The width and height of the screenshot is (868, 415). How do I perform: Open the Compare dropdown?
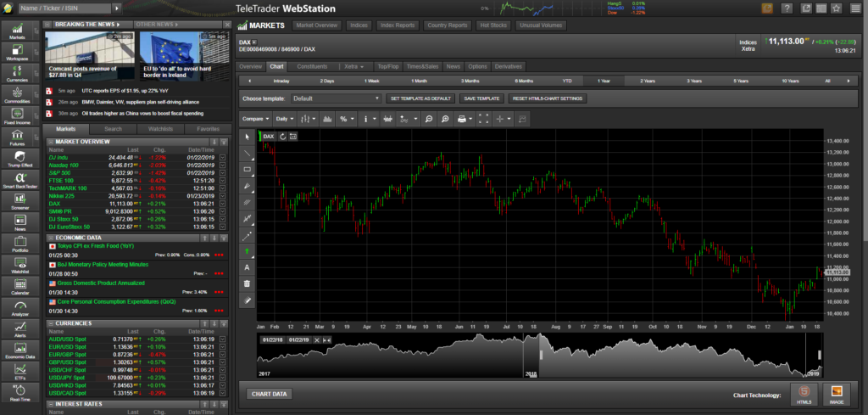tap(256, 119)
